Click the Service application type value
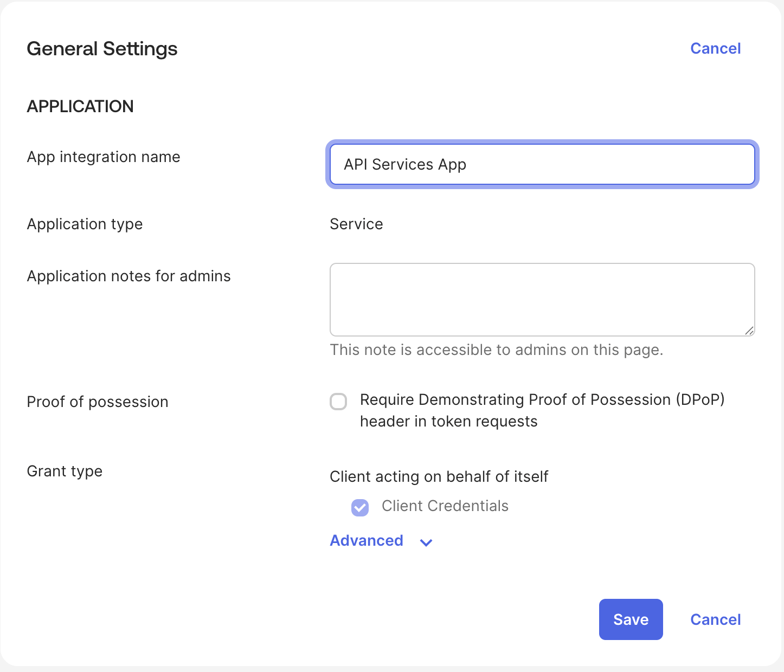This screenshot has width=784, height=672. 356,224
